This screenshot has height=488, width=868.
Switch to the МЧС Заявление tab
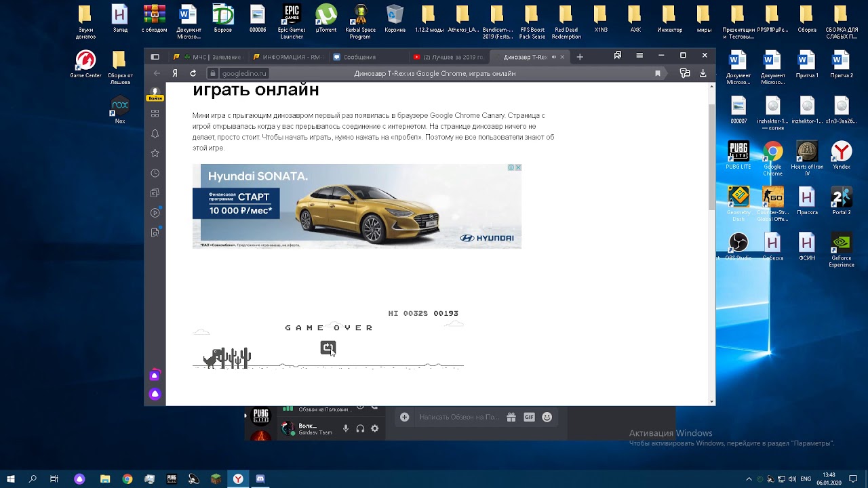tap(208, 57)
